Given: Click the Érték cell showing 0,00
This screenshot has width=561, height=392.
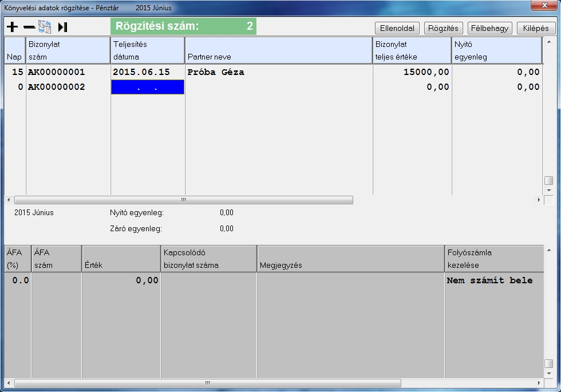Looking at the screenshot, I should [x=121, y=280].
